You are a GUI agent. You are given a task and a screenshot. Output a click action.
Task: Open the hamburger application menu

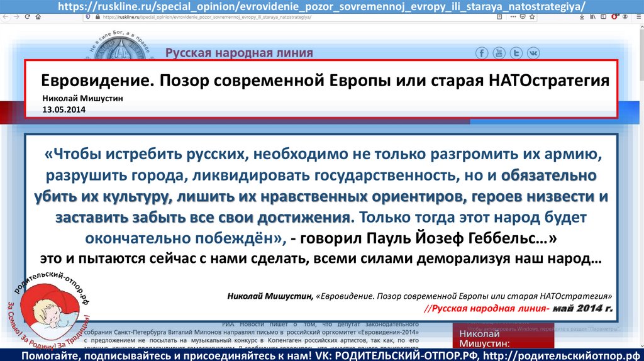click(x=639, y=17)
